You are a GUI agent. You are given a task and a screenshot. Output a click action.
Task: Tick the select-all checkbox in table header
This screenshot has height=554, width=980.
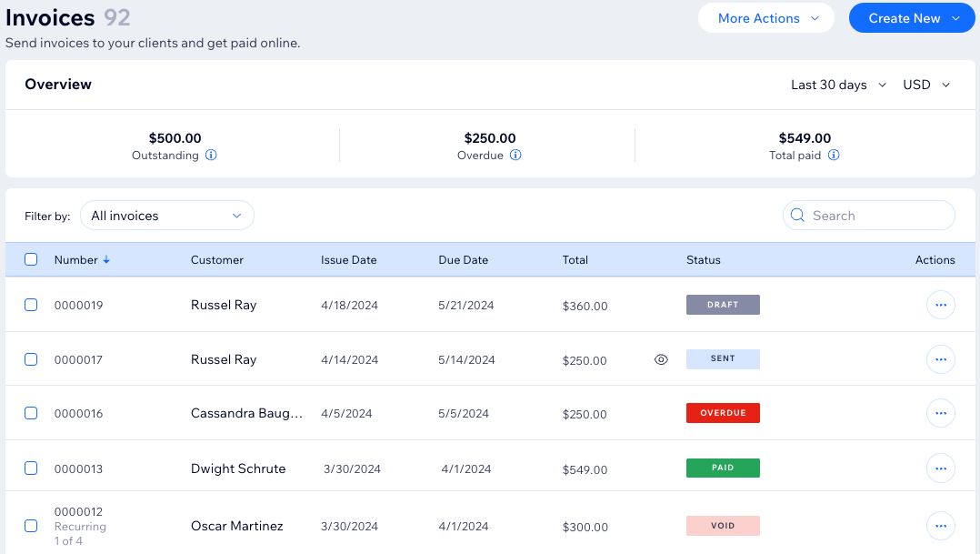tap(31, 259)
